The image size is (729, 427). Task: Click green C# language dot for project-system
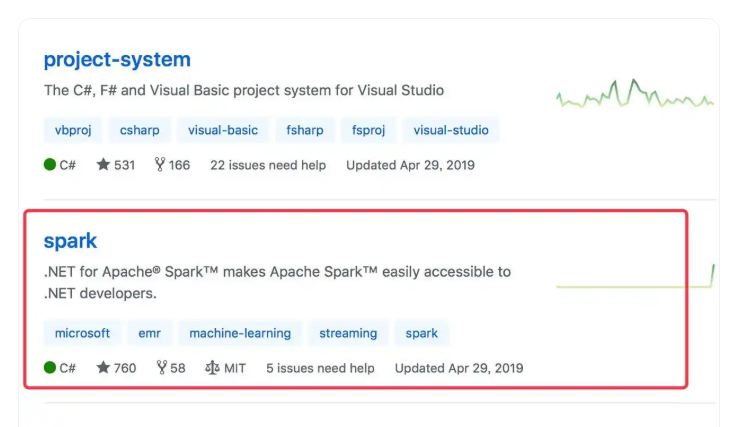(x=50, y=164)
